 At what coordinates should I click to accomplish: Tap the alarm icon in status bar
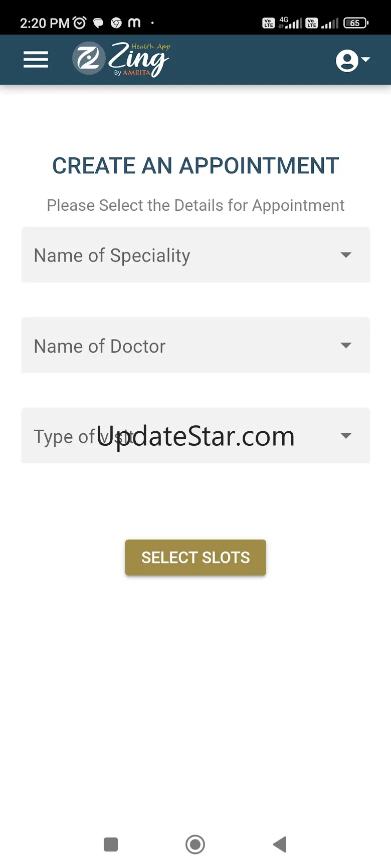(x=80, y=23)
